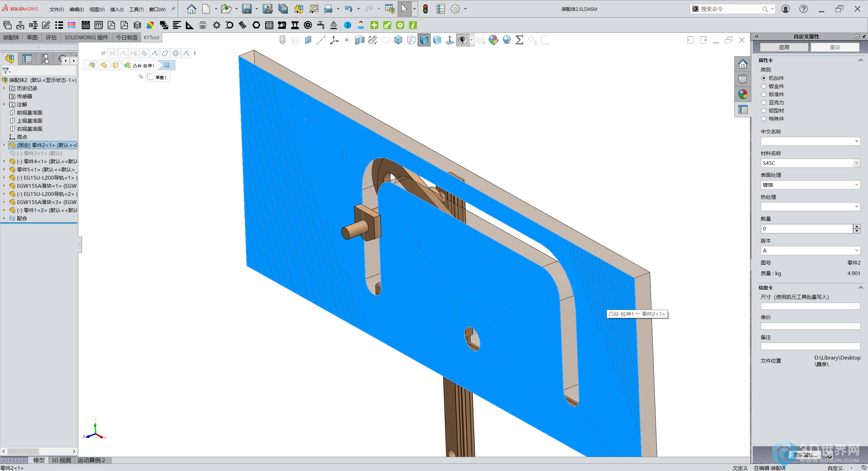Select EGW15SA滑块<1> in the feature tree

pos(43,186)
